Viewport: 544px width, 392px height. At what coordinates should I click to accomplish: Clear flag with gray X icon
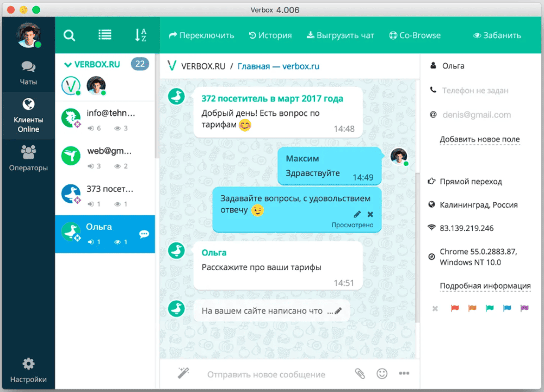click(x=435, y=308)
